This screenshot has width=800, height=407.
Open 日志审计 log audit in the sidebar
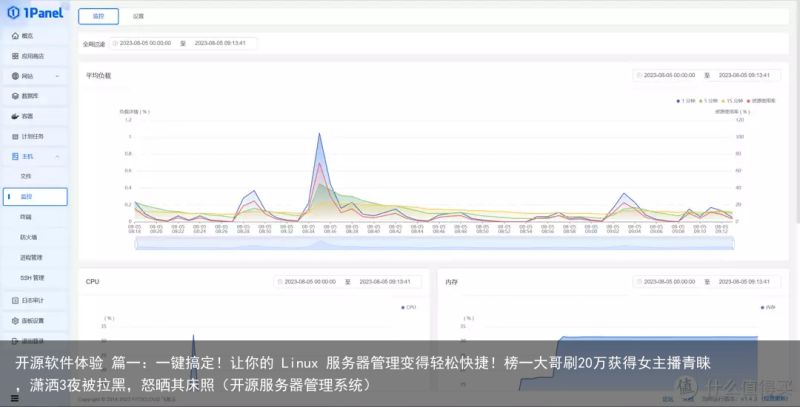pos(35,300)
